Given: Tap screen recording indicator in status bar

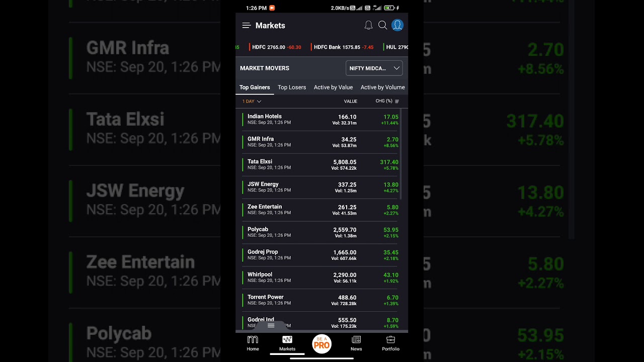Looking at the screenshot, I should pyautogui.click(x=272, y=8).
